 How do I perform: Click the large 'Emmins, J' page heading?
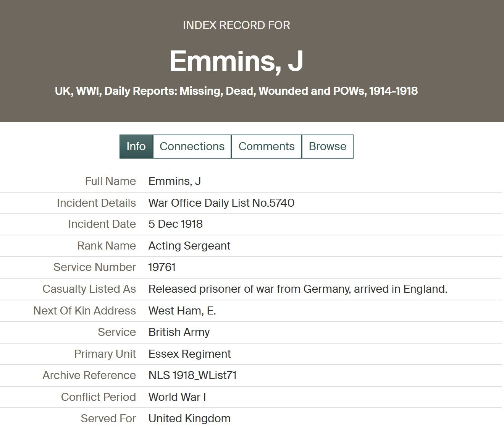[x=236, y=61]
